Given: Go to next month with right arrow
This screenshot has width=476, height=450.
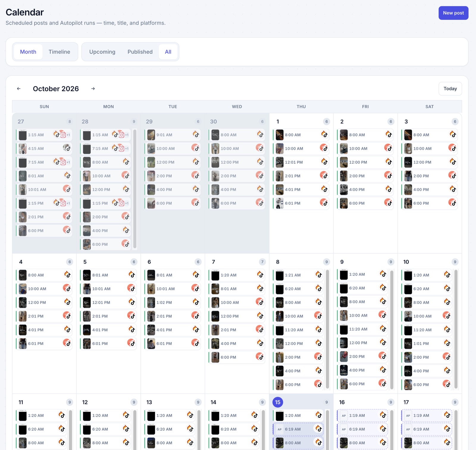Looking at the screenshot, I should point(93,89).
